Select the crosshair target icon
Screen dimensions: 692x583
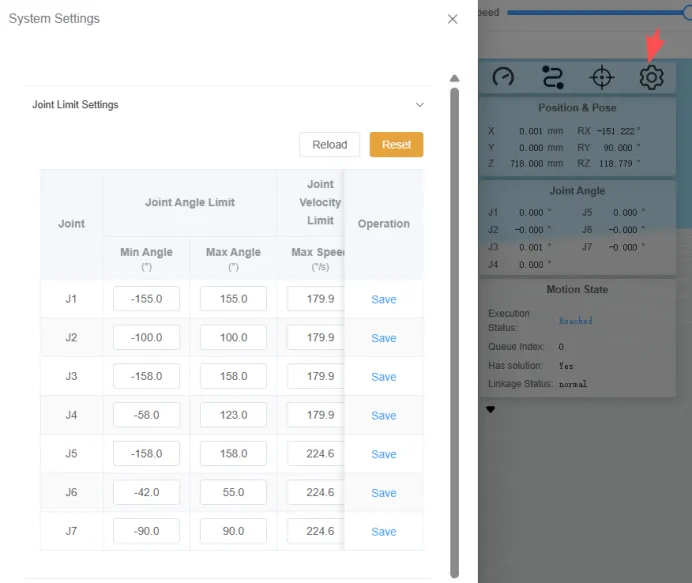click(601, 77)
